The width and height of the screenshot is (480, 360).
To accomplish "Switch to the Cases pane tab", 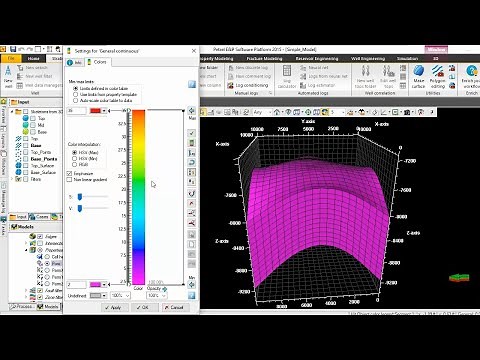I will pos(39,217).
